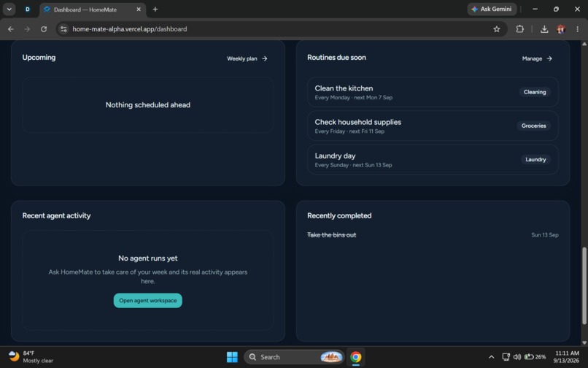Click the Laundry category badge
Viewport: 588px width, 368px height.
535,160
